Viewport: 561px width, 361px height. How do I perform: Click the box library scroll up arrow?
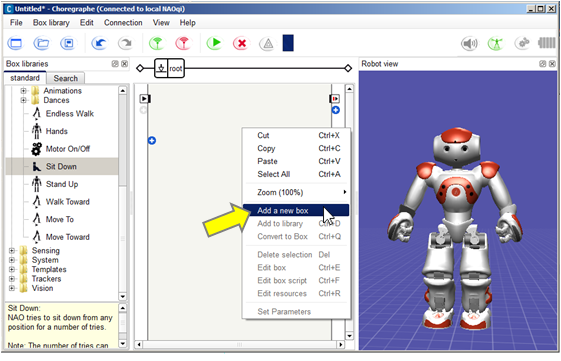[x=122, y=90]
